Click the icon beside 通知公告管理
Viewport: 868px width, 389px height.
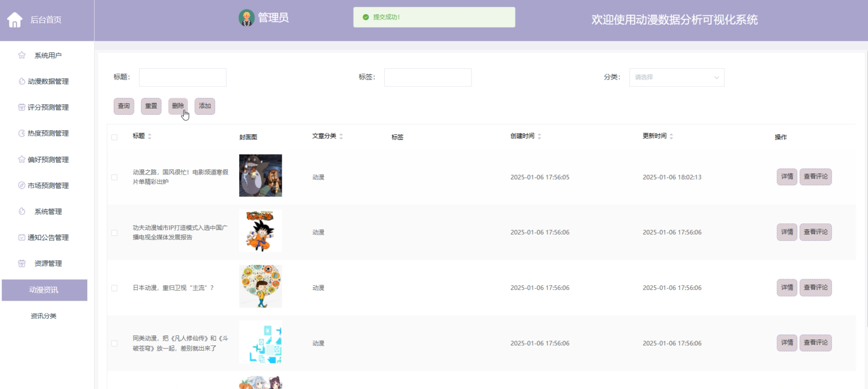(x=22, y=237)
